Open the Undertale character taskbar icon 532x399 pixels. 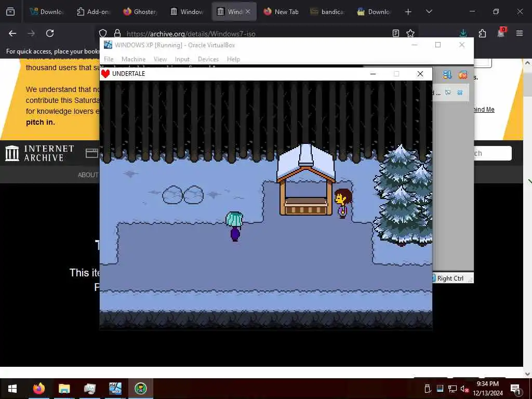click(x=140, y=389)
